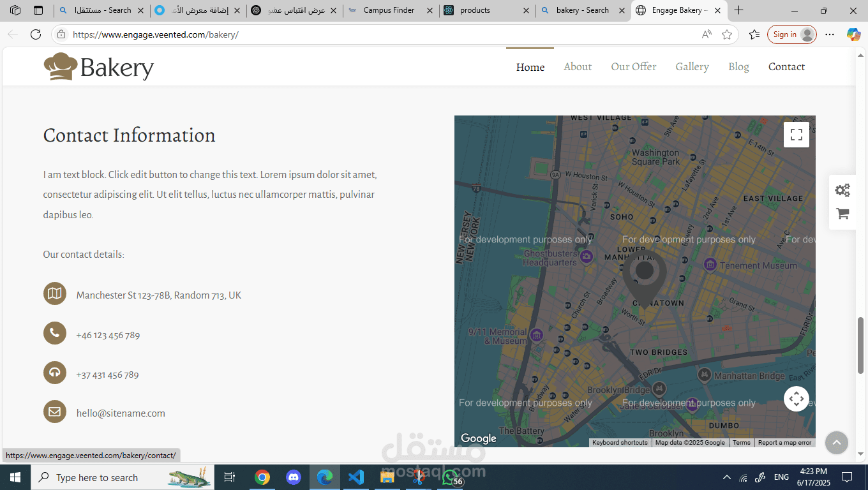Open the About menu item
Viewport: 868px width, 490px height.
[x=578, y=67]
